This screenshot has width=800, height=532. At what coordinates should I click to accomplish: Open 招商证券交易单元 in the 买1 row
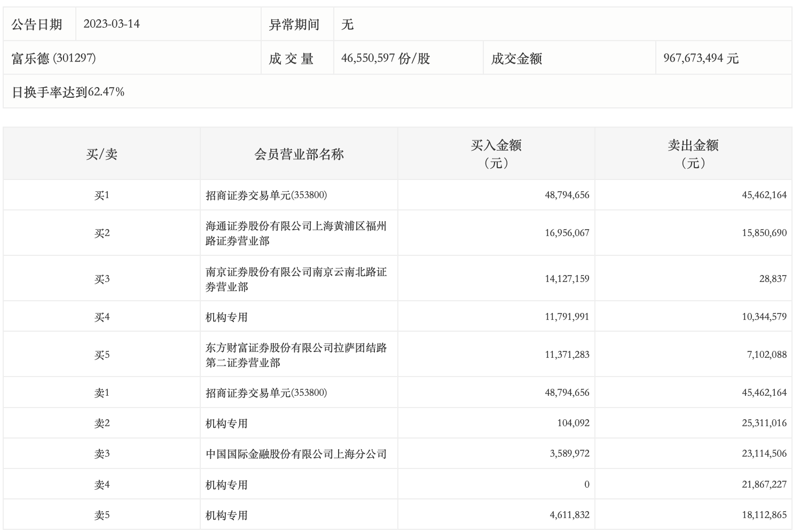pyautogui.click(x=266, y=195)
